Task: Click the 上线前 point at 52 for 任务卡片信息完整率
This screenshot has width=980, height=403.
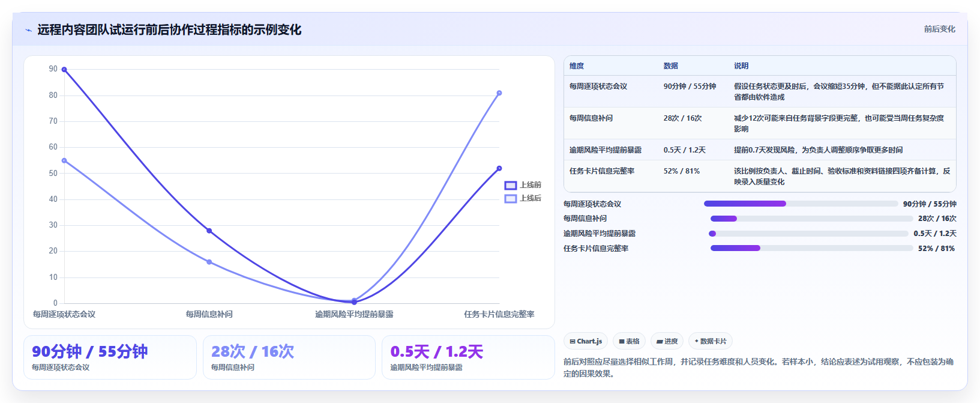Action: tap(499, 168)
